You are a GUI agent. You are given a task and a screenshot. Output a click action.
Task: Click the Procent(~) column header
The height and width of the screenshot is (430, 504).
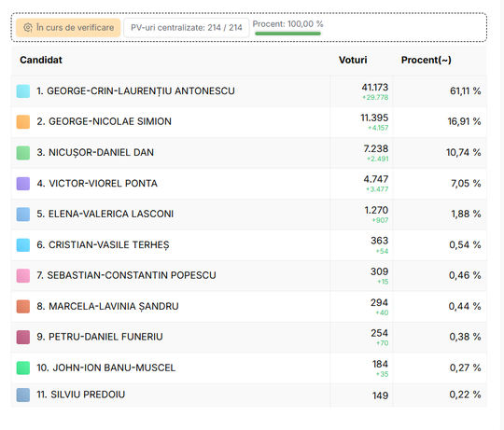(x=427, y=60)
